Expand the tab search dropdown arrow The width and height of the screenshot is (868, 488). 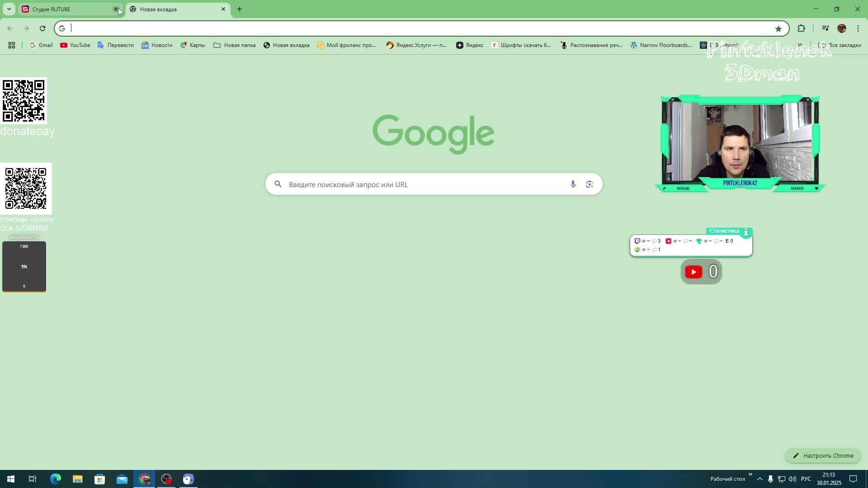(x=9, y=9)
